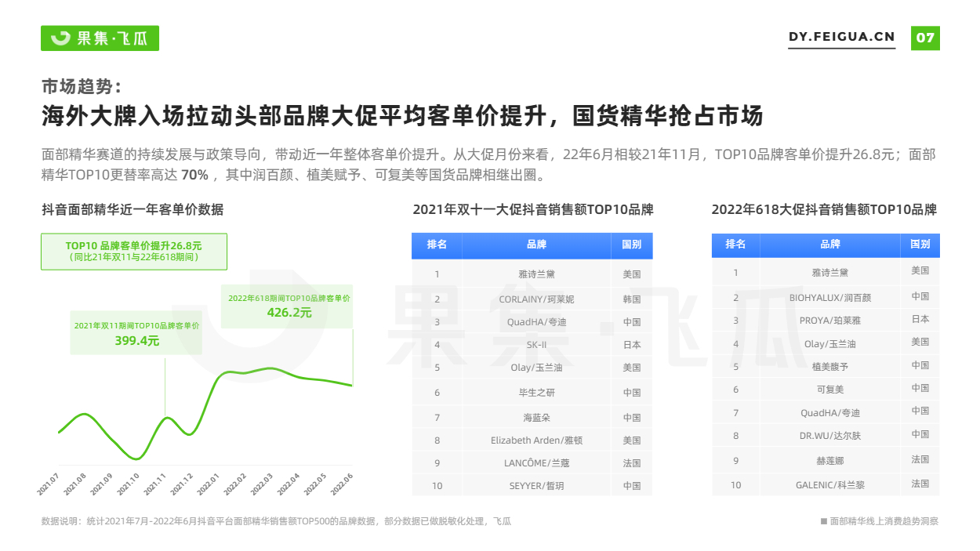980x551 pixels.
Task: Click the GALENIC/科兰黎 cell
Action: point(829,485)
